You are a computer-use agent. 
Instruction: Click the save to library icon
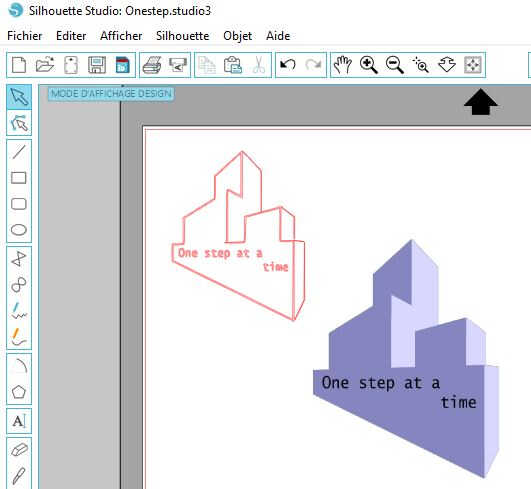[x=123, y=65]
